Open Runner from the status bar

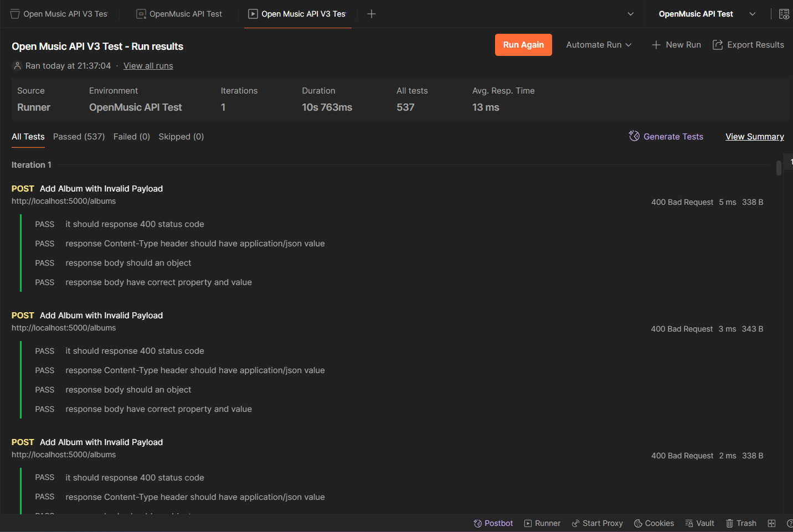(x=542, y=523)
